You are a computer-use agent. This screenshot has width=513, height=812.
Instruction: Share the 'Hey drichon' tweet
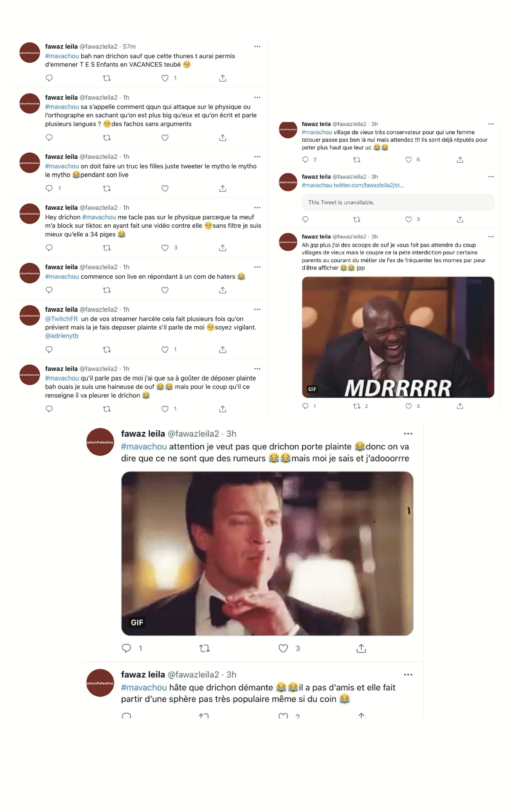(x=222, y=248)
